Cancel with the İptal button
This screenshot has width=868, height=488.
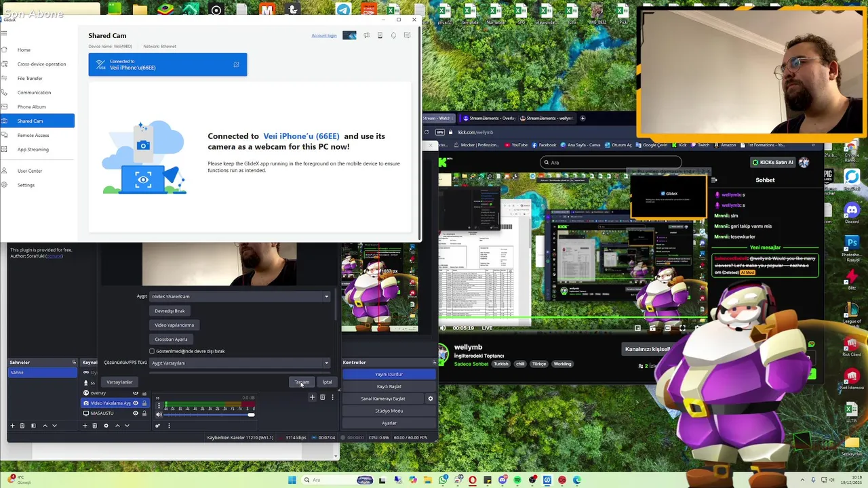(327, 382)
